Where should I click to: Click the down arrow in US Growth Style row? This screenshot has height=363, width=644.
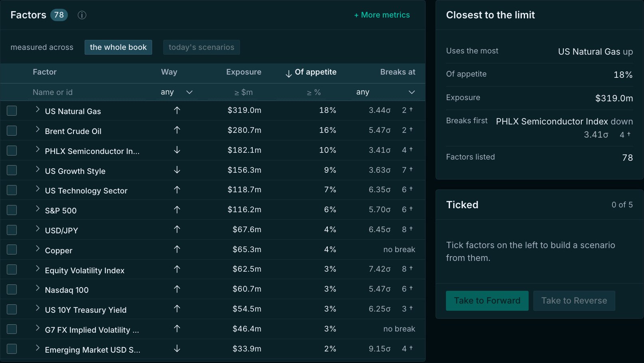point(177,170)
